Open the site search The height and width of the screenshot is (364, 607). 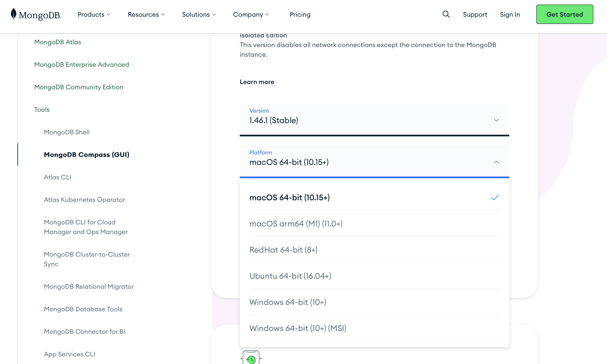[446, 14]
